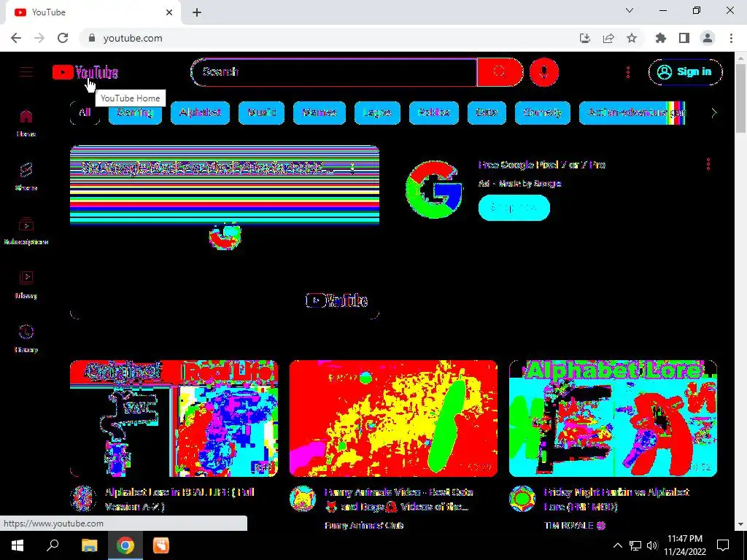The image size is (747, 560).
Task: Select the Music category chip
Action: [262, 113]
